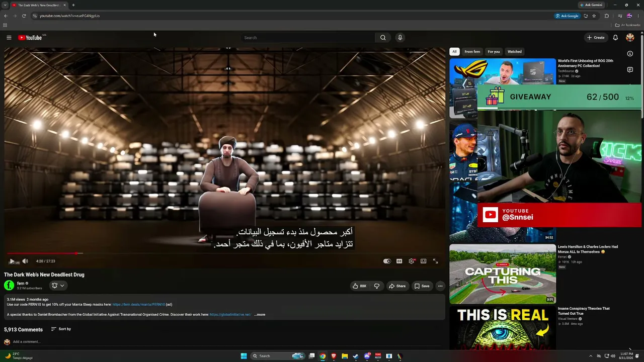The image size is (644, 362).
Task: Open the This Is Real video thumbnail
Action: coord(503,328)
